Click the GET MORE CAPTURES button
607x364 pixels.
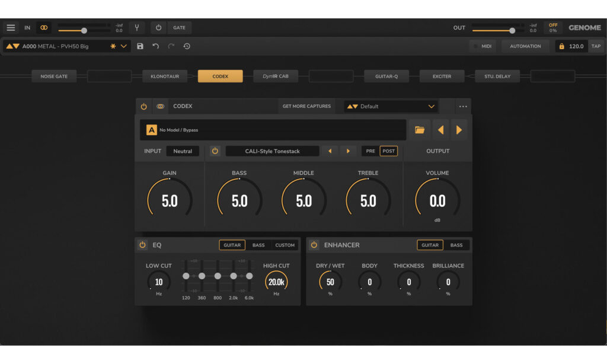click(x=306, y=107)
